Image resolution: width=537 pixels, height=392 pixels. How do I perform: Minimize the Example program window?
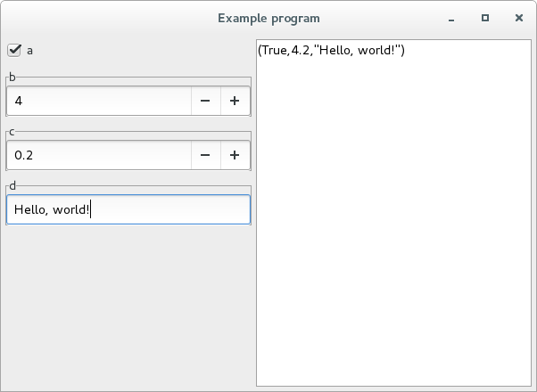[451, 18]
